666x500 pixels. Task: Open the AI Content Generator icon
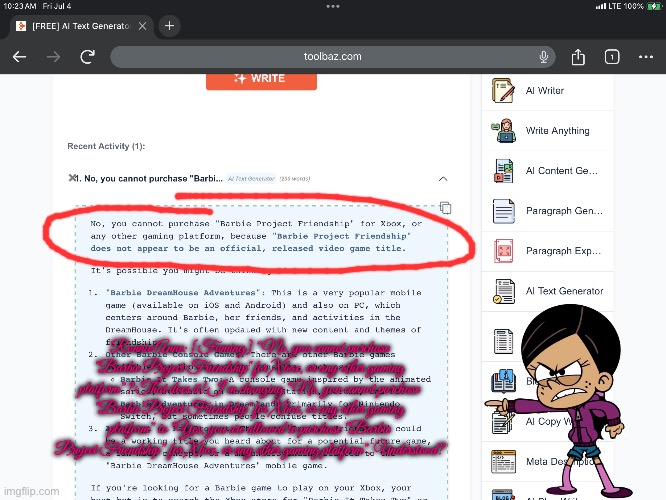pyautogui.click(x=503, y=171)
